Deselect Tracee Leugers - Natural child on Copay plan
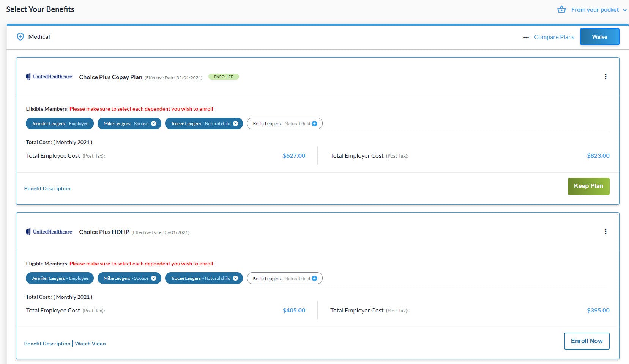The image size is (629, 364). (x=236, y=123)
